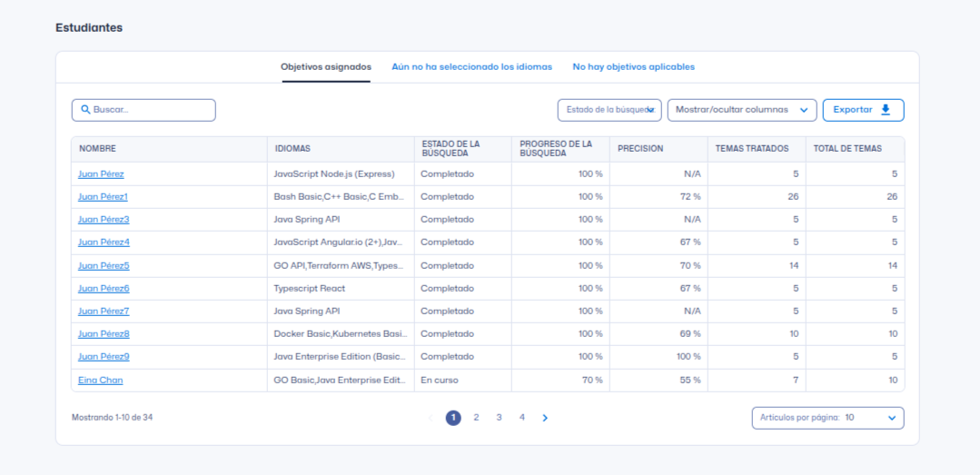Click the download icon on Exportar
Screen dimensions: 980x475
[x=886, y=110]
